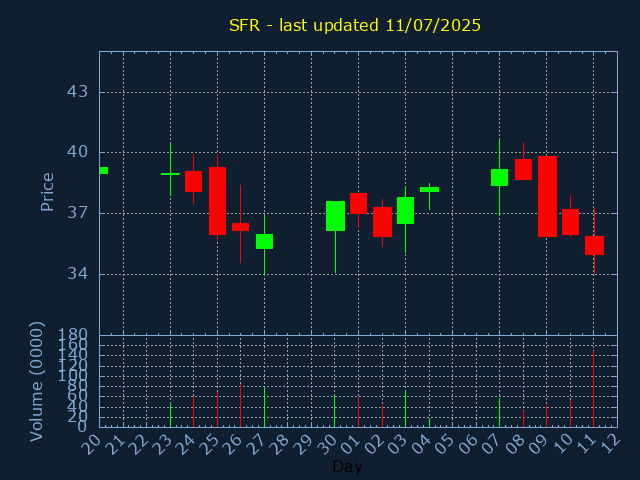The width and height of the screenshot is (640, 480).
Task: Click the green volume bar for day 23
Action: 171,415
